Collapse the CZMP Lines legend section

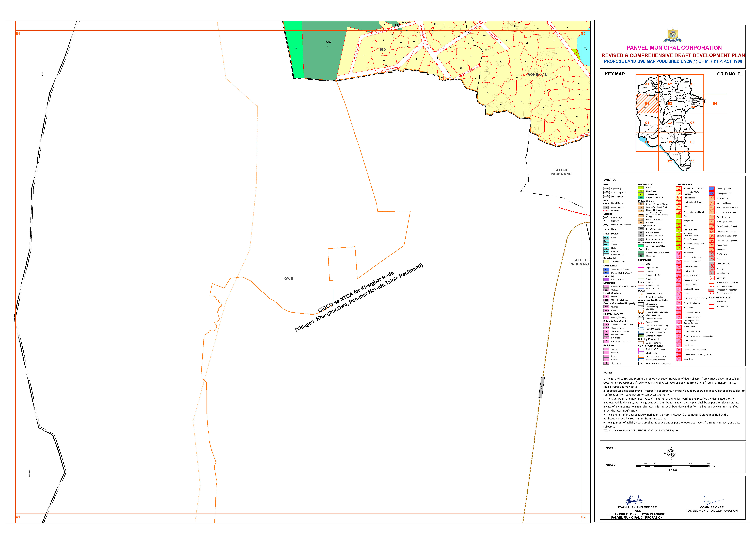coord(645,260)
